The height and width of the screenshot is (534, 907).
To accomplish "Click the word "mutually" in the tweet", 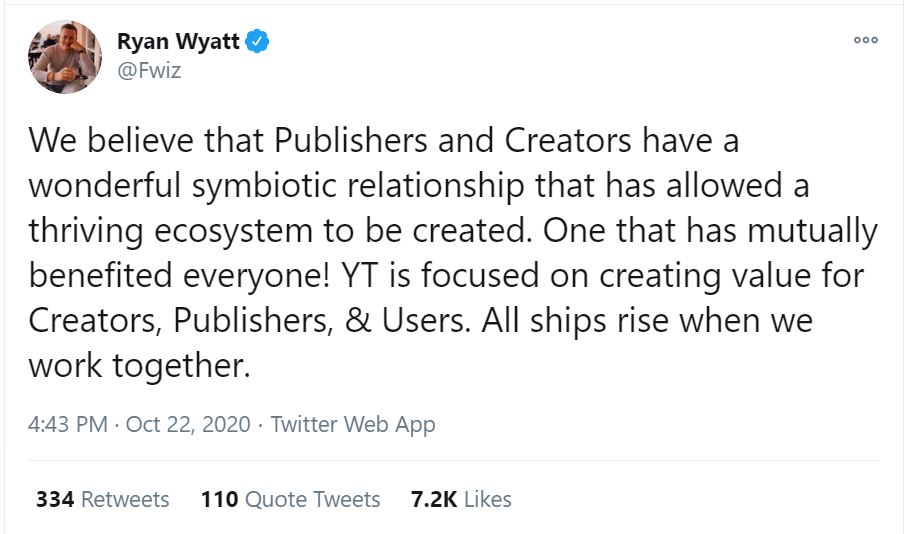I will (797, 231).
